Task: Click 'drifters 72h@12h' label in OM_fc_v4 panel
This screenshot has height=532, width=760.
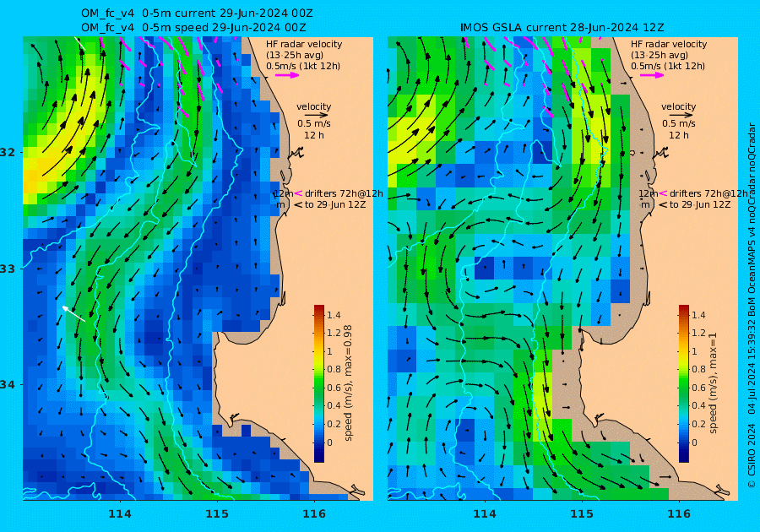Action: point(344,193)
